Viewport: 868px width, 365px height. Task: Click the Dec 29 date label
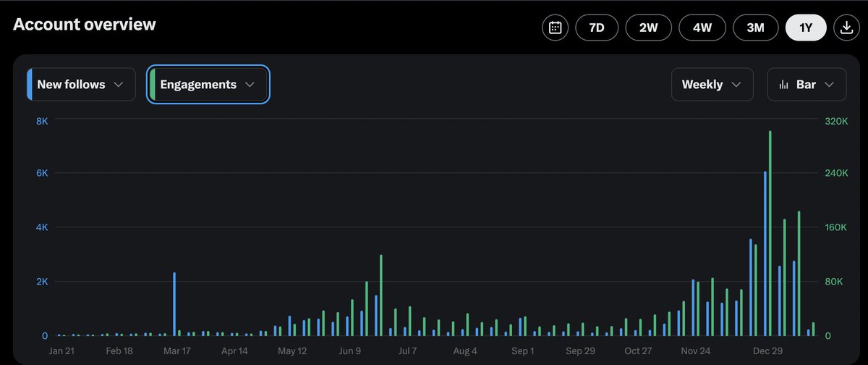pyautogui.click(x=767, y=351)
